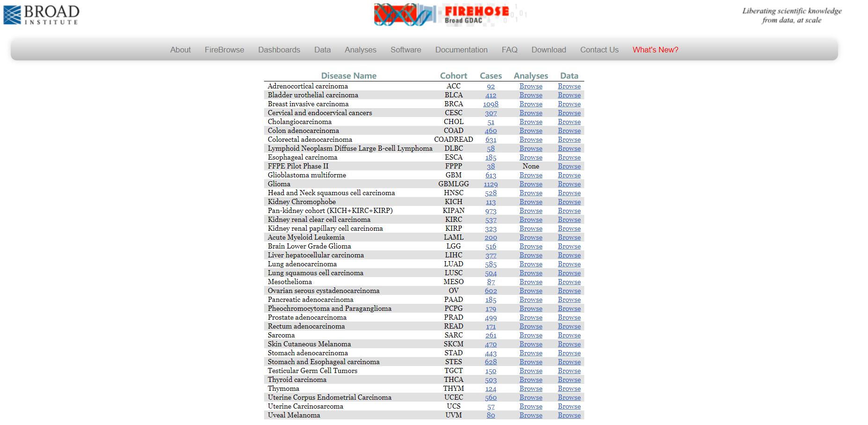Open the Contact Us page
868x425 pixels.
pos(599,50)
